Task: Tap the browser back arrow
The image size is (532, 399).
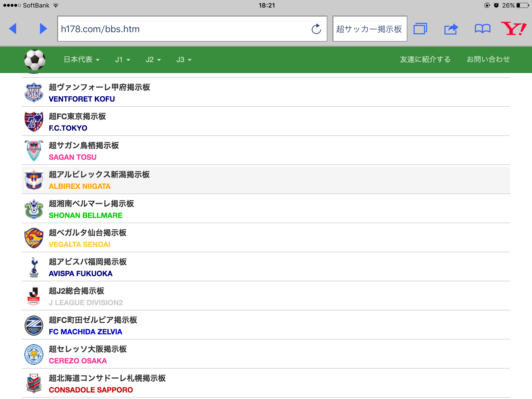Action: pyautogui.click(x=12, y=29)
